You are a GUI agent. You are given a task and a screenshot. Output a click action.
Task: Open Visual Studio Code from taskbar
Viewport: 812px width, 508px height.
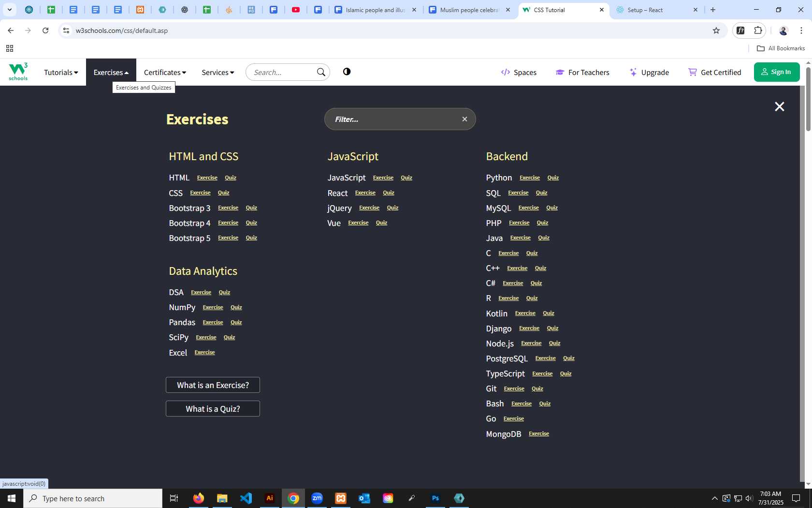(246, 498)
